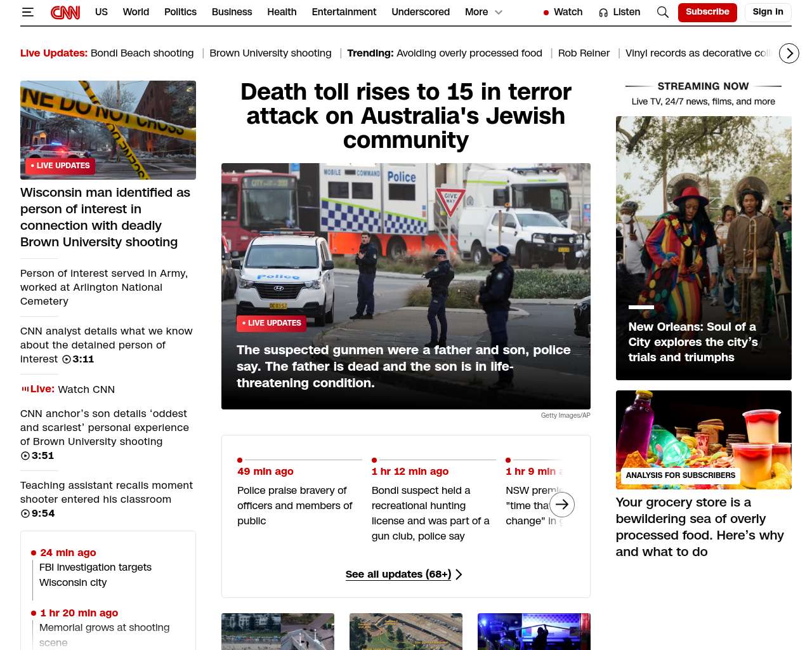Click the Sign in button
812x650 pixels.
(x=768, y=12)
